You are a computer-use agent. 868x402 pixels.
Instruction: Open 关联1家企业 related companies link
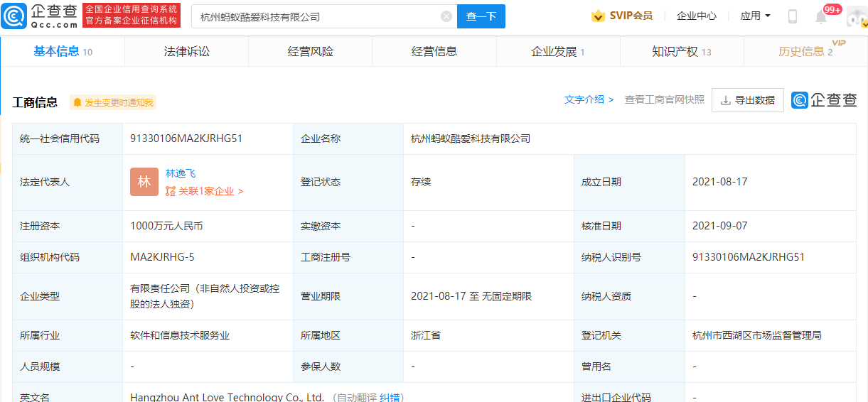205,191
